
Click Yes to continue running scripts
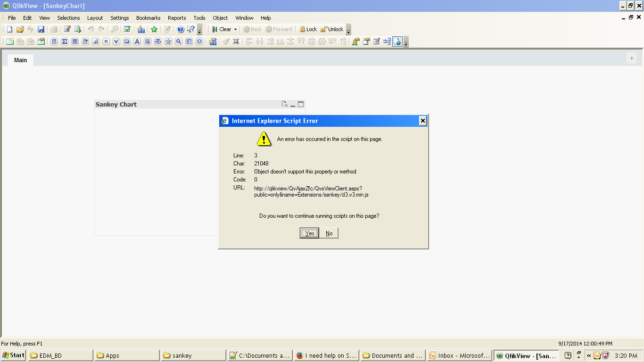click(310, 233)
